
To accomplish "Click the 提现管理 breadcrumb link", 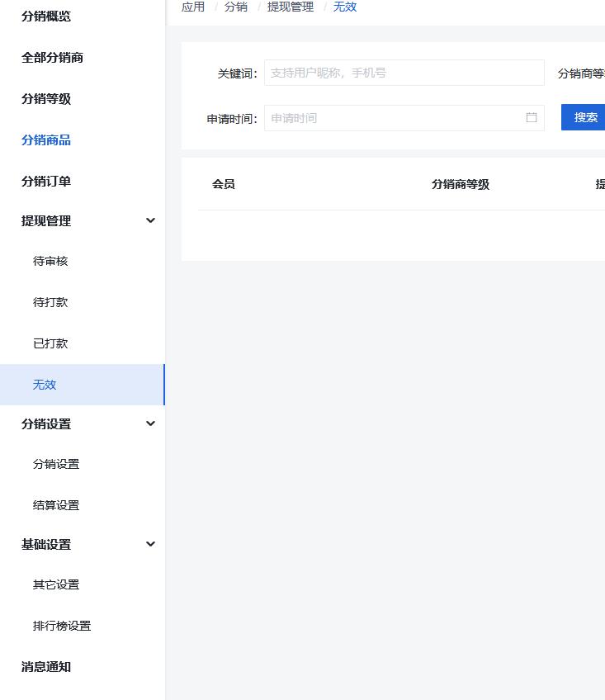I will [291, 7].
